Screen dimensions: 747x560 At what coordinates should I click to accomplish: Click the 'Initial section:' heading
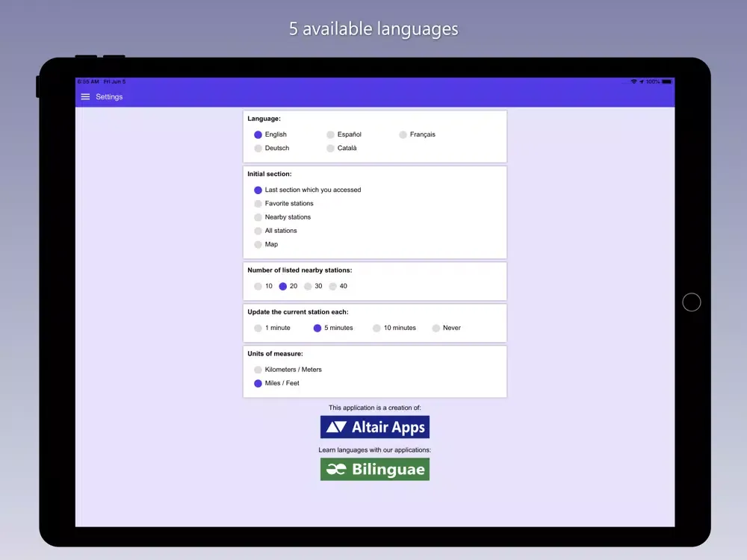269,174
